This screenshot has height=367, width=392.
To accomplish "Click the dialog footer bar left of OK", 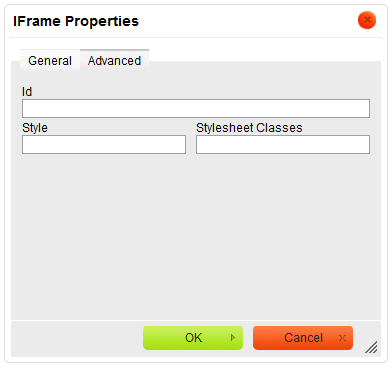I will (77, 338).
